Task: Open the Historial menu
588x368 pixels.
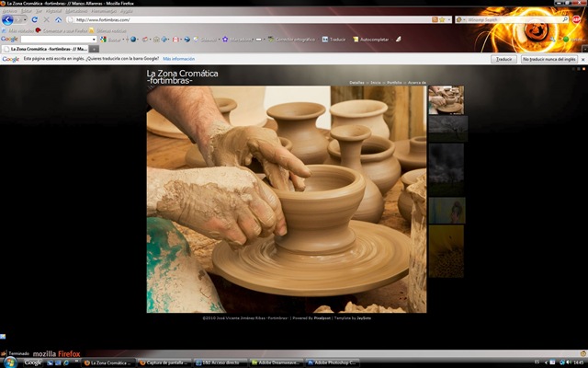Action: point(53,11)
